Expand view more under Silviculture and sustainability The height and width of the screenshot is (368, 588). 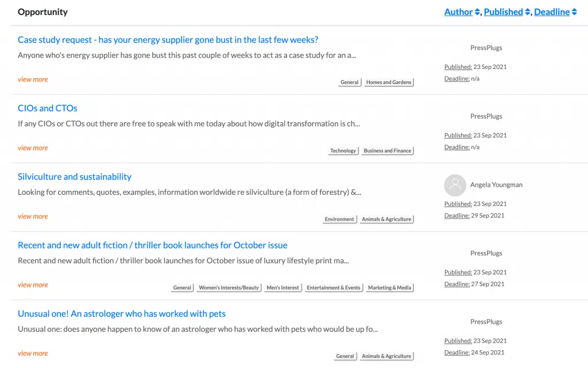click(33, 216)
